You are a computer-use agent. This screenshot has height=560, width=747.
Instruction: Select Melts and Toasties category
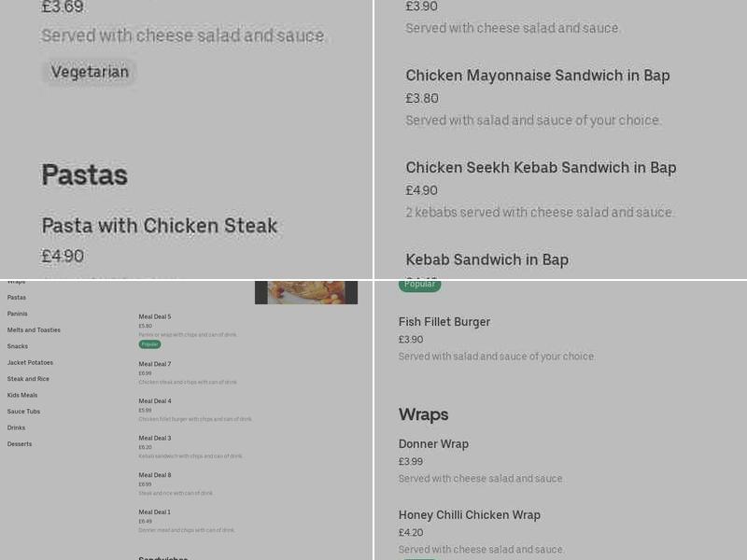[34, 329]
